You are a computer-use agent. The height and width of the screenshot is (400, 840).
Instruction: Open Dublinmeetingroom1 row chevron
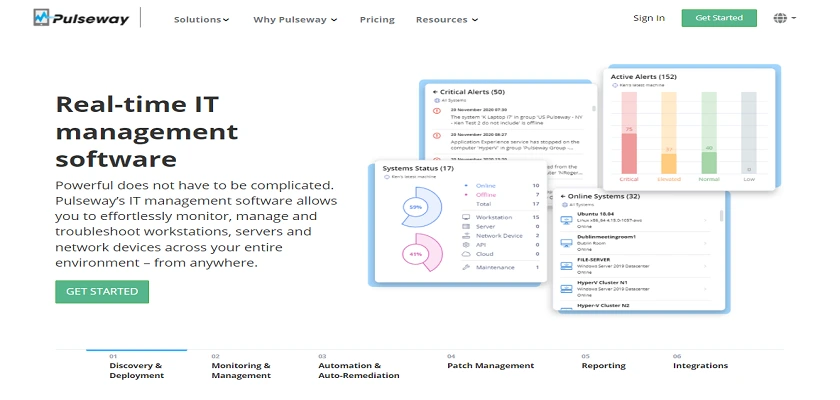[705, 243]
